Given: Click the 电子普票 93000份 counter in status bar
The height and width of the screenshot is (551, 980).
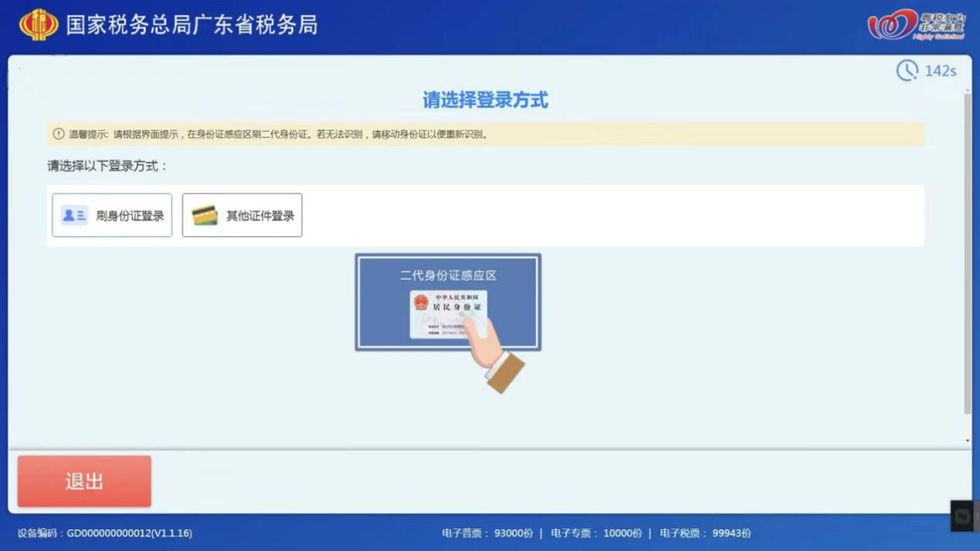Looking at the screenshot, I should (x=488, y=534).
